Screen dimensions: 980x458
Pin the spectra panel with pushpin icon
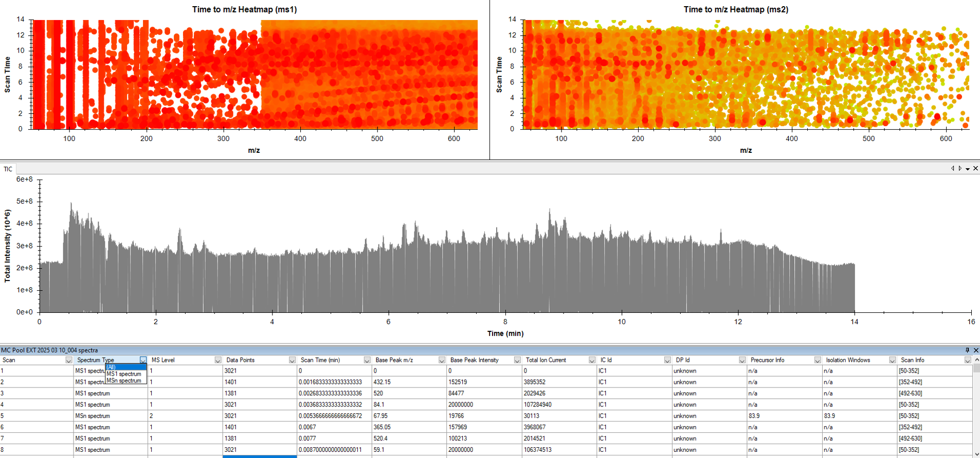[x=967, y=350]
